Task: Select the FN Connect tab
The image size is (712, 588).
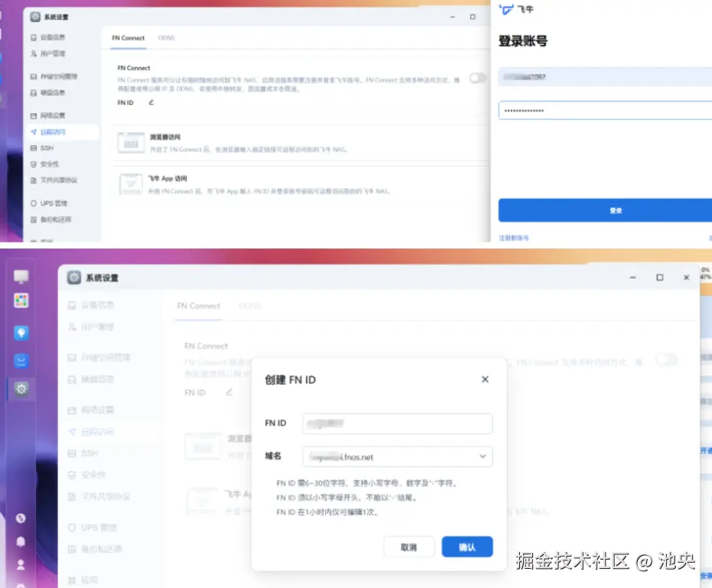Action: click(x=198, y=305)
